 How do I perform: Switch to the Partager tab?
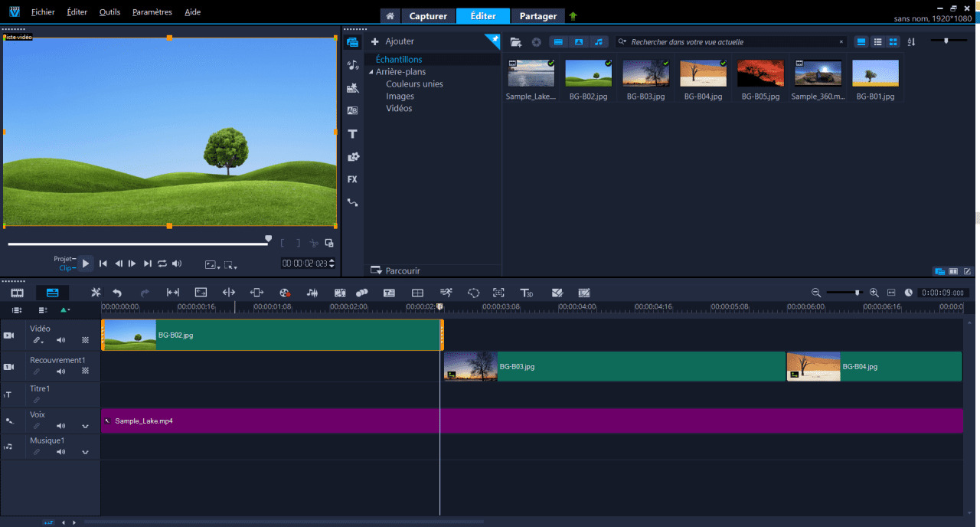tap(537, 15)
